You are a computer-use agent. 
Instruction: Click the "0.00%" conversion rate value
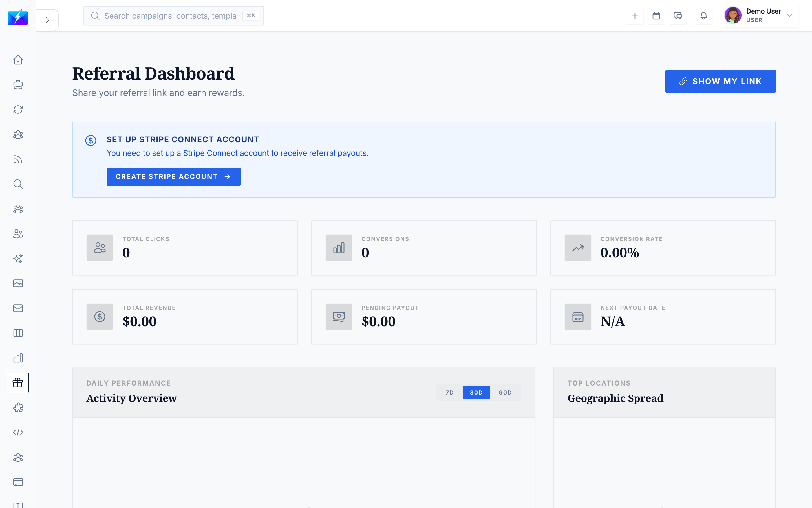click(620, 253)
